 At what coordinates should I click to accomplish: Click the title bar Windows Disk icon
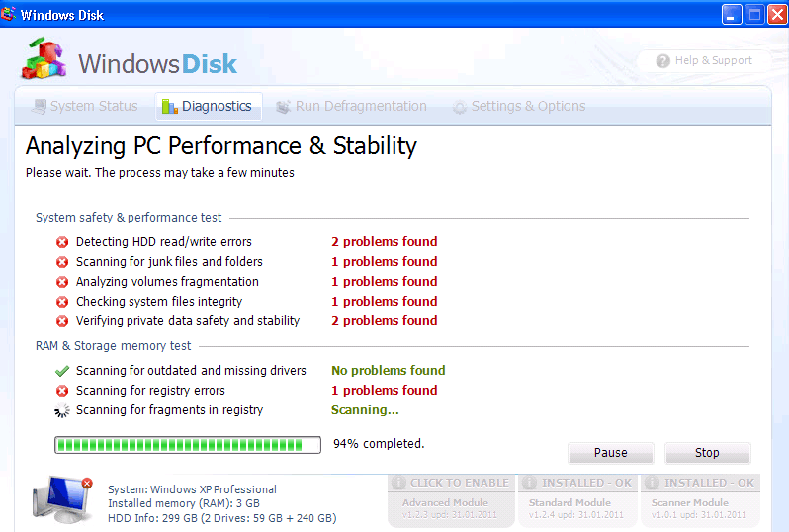pyautogui.click(x=10, y=15)
